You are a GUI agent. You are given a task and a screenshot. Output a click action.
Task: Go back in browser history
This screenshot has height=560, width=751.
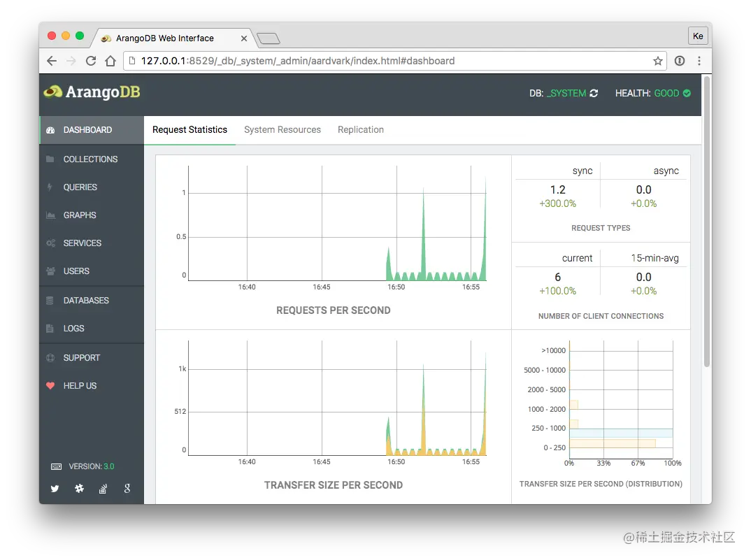point(52,61)
